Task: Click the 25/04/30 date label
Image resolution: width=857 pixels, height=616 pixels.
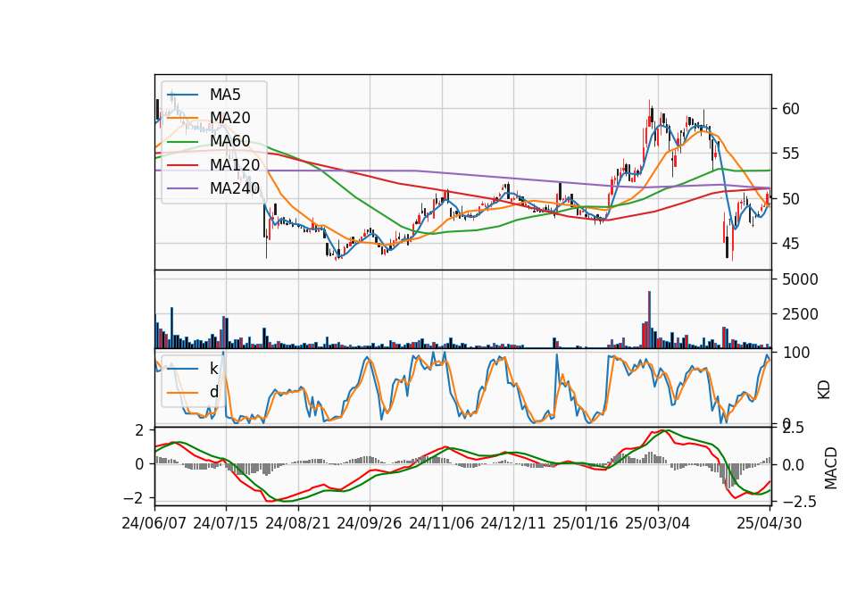Action: tap(770, 523)
